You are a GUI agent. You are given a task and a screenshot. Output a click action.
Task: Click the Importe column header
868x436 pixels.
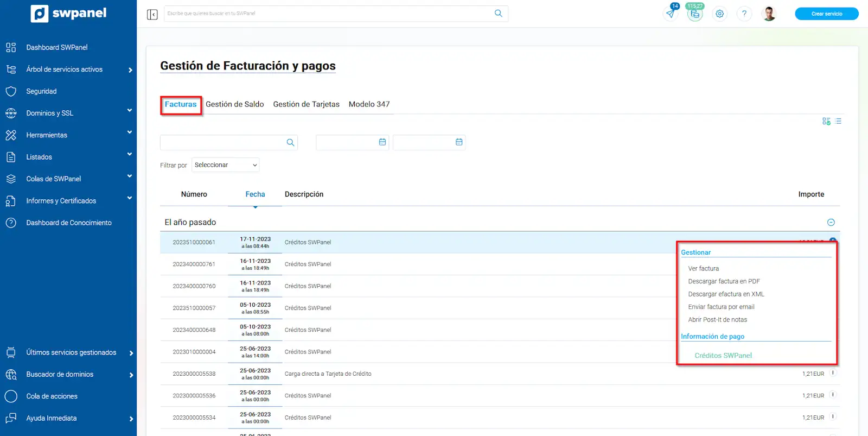[x=811, y=194]
